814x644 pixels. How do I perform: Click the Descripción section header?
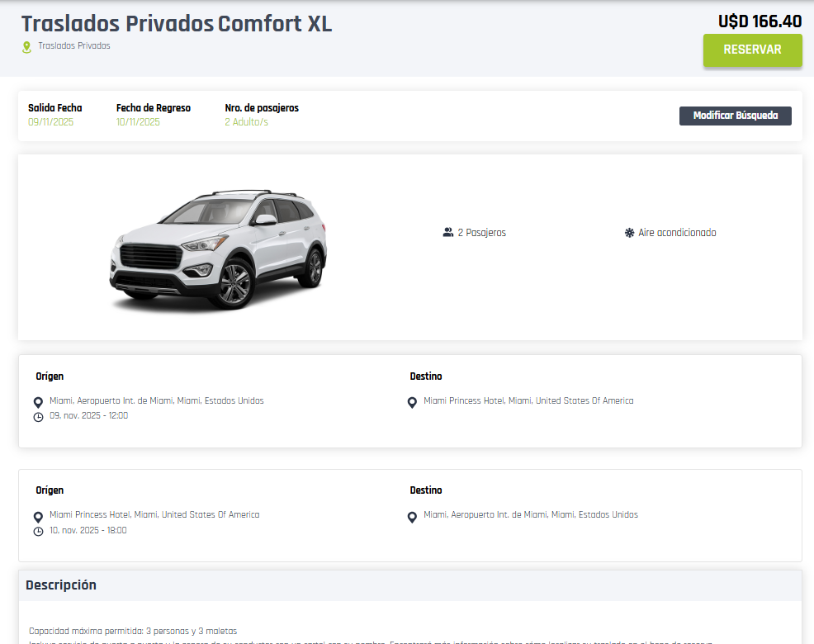point(61,585)
